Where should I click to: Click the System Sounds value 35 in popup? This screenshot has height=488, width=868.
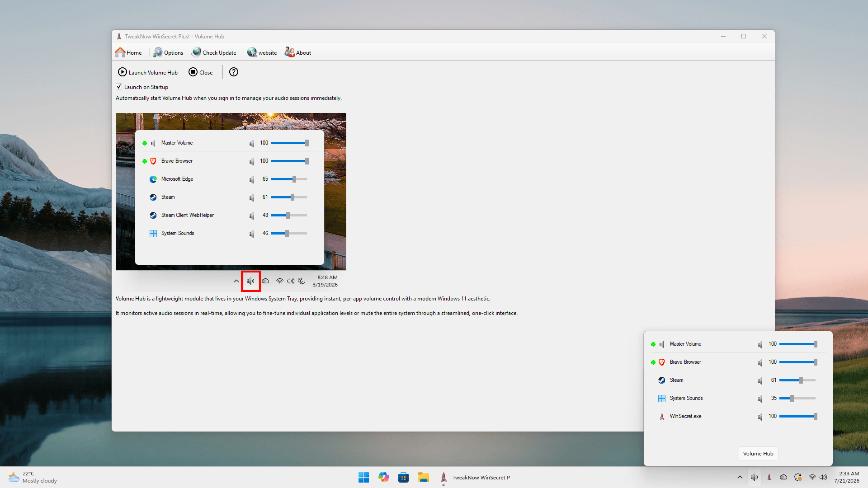(774, 398)
